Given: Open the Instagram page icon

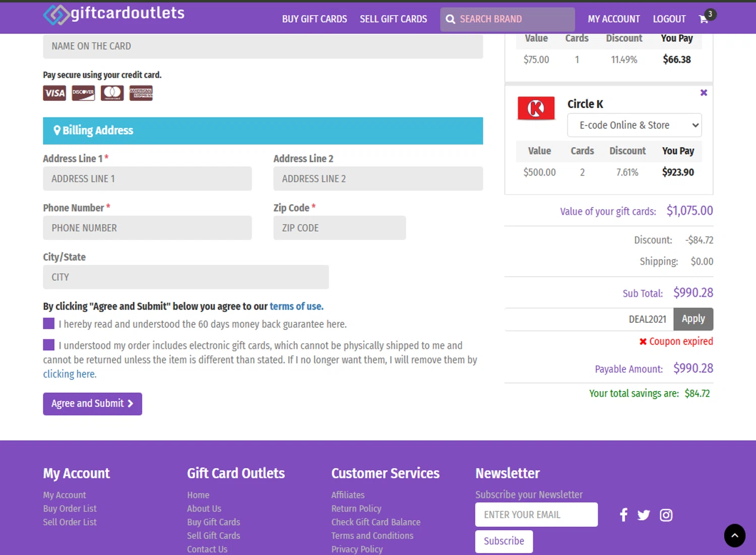Looking at the screenshot, I should click(666, 515).
